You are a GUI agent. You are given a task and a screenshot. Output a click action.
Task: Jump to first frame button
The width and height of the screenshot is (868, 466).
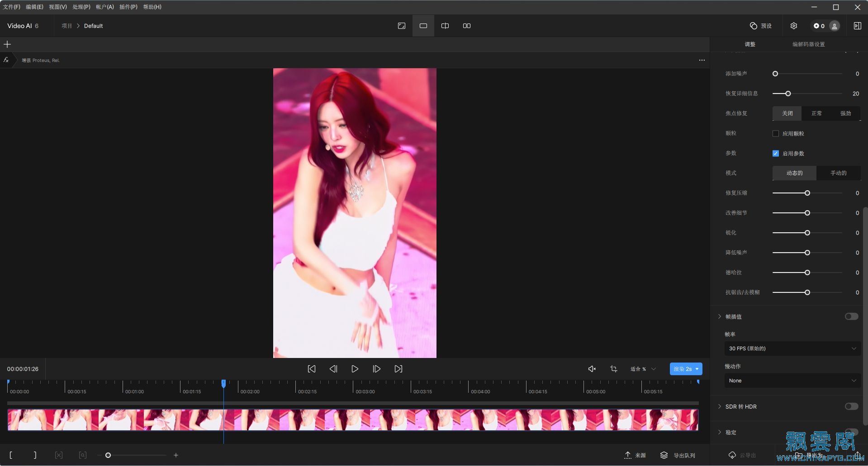[312, 369]
